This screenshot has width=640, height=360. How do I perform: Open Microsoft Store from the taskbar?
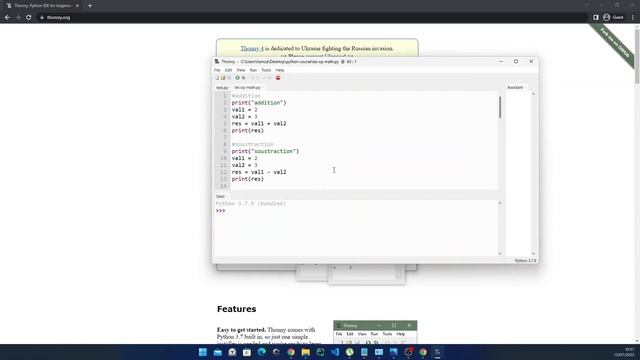pos(247,352)
